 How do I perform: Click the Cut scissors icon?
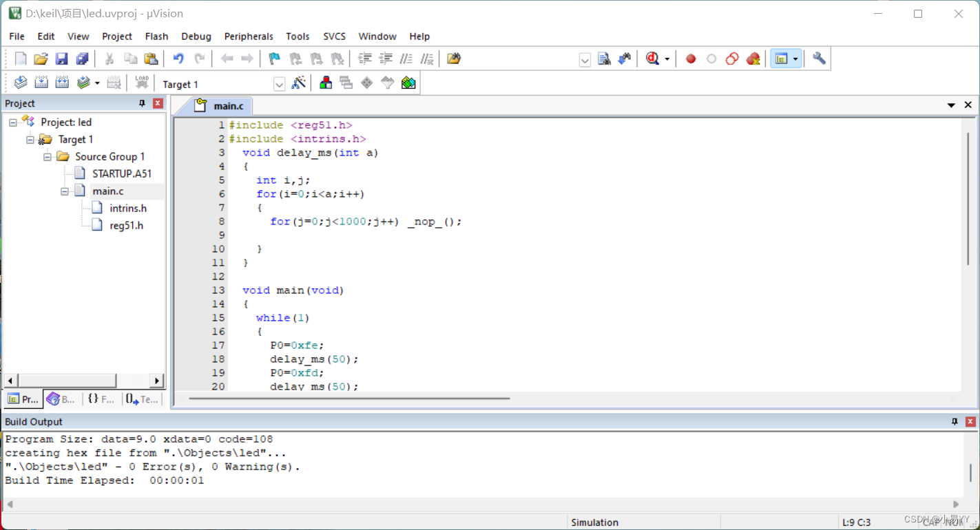point(109,59)
